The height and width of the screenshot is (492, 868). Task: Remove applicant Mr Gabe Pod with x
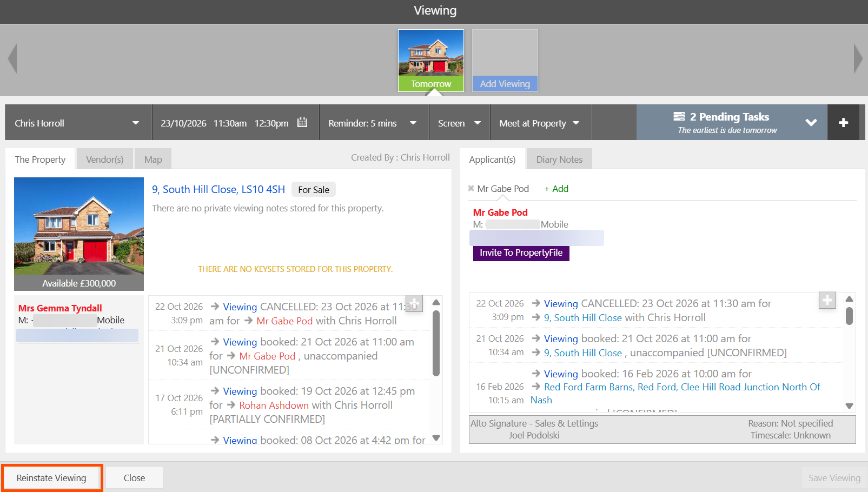[x=471, y=189]
